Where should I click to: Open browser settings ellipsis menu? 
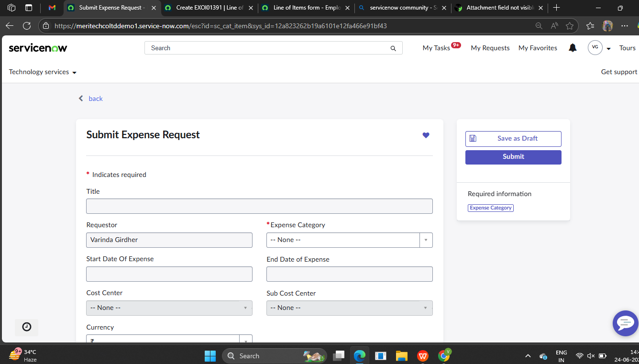(x=625, y=26)
